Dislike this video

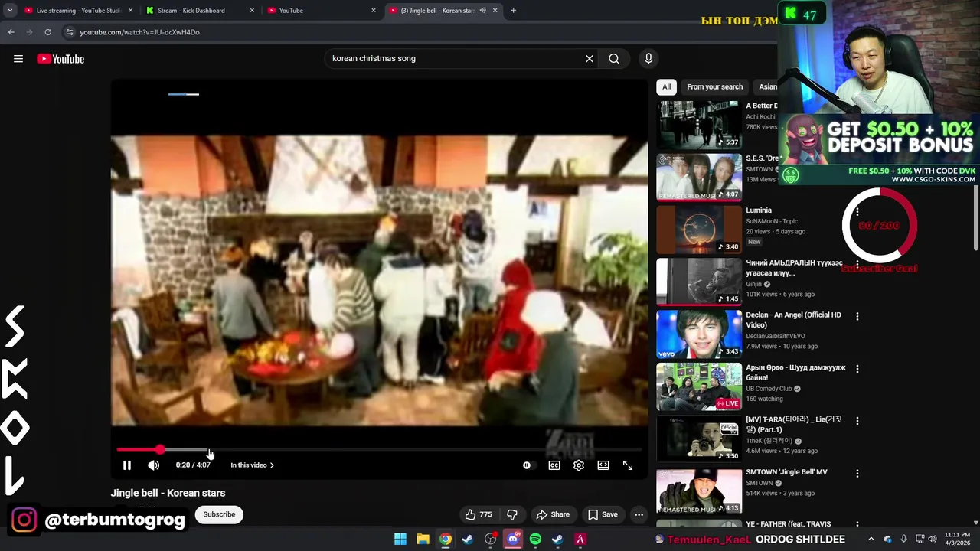pyautogui.click(x=512, y=514)
